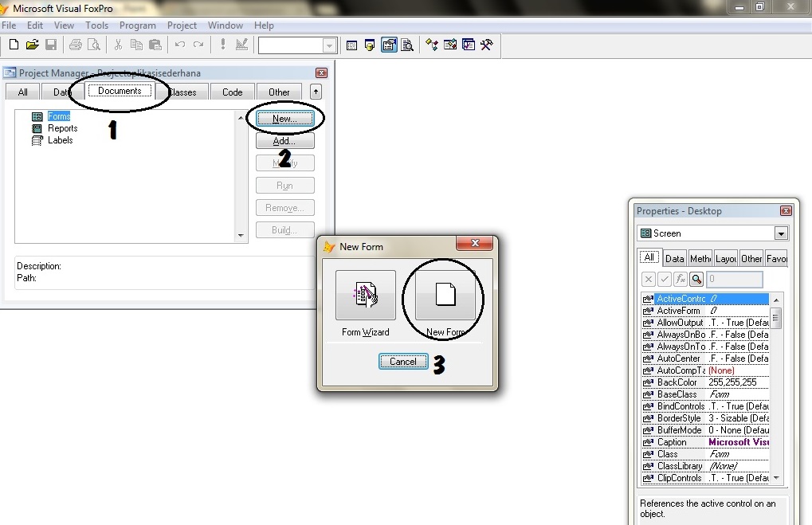Click the Build... button in Project Manager
812x525 pixels.
point(284,230)
